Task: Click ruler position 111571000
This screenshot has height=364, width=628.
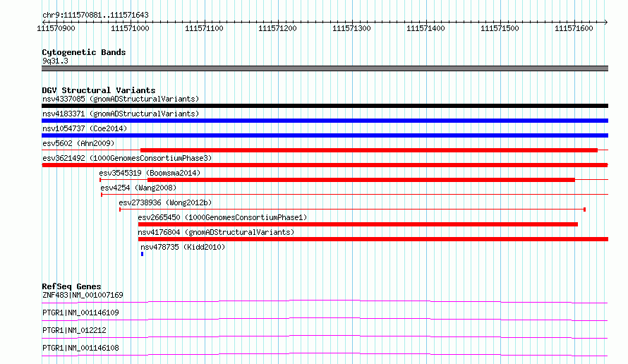Action: (130, 28)
